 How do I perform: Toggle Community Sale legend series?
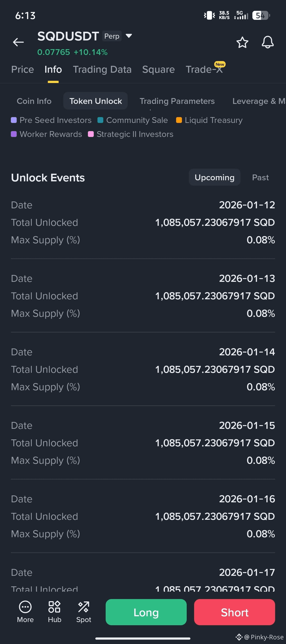pyautogui.click(x=133, y=120)
